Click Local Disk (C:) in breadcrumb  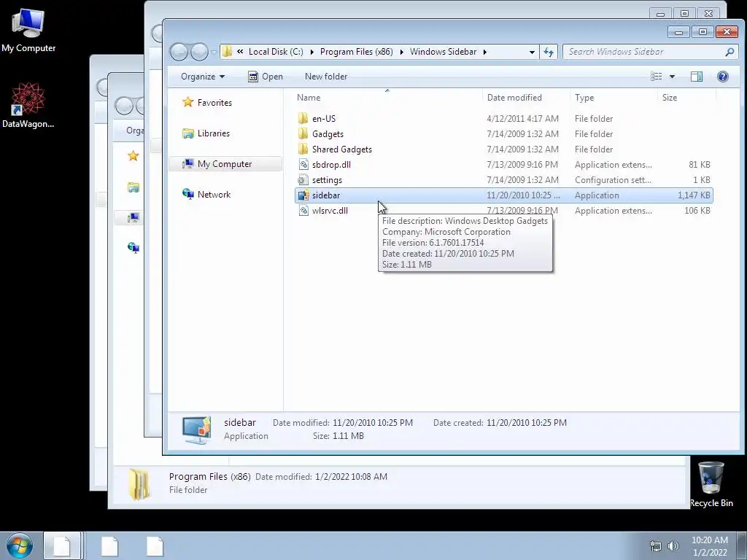click(276, 52)
